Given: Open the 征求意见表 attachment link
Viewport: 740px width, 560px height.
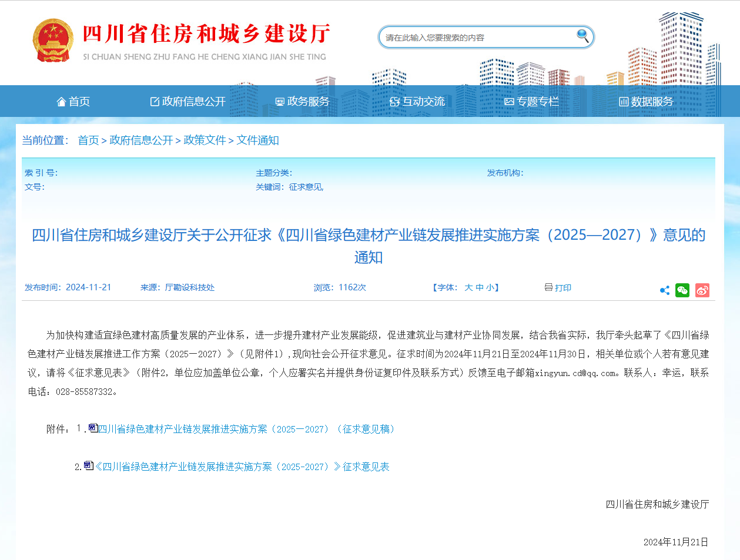Looking at the screenshot, I should click(x=242, y=467).
